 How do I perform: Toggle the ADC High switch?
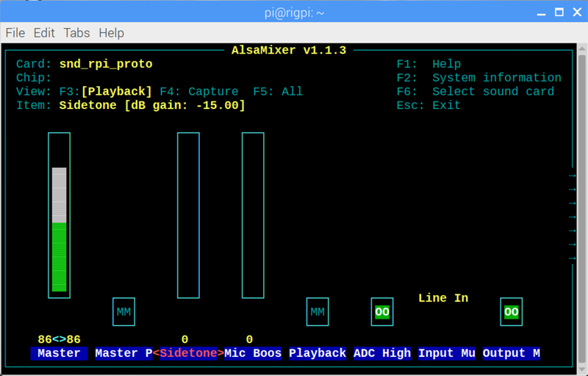382,312
